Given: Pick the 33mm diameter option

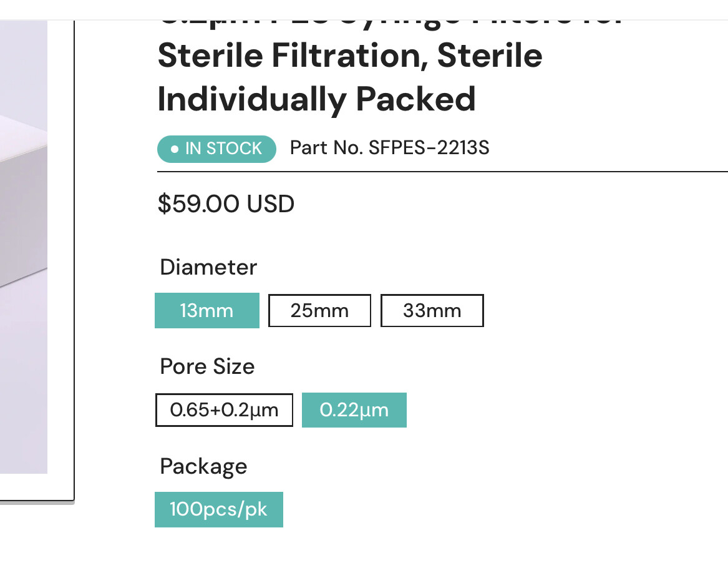Looking at the screenshot, I should point(432,310).
